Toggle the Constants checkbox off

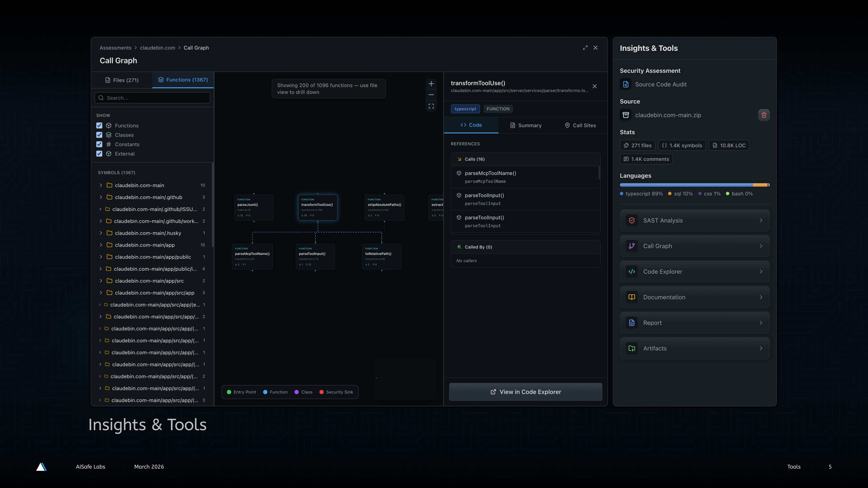point(99,144)
